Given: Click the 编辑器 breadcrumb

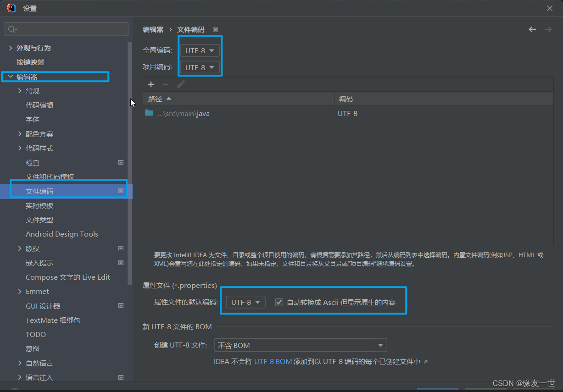Looking at the screenshot, I should click(x=153, y=29).
